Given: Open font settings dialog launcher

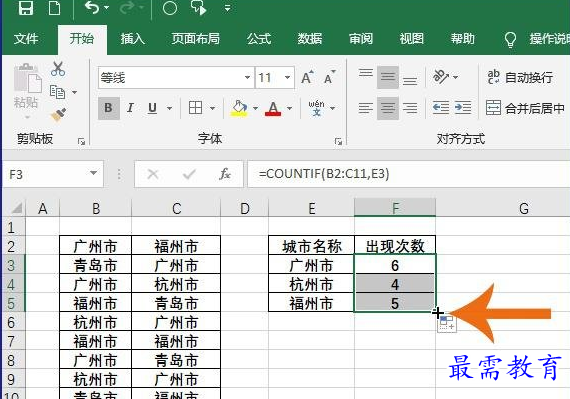Looking at the screenshot, I should click(x=338, y=141).
